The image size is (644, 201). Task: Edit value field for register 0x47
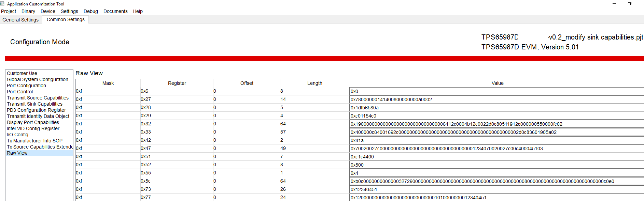click(497, 149)
